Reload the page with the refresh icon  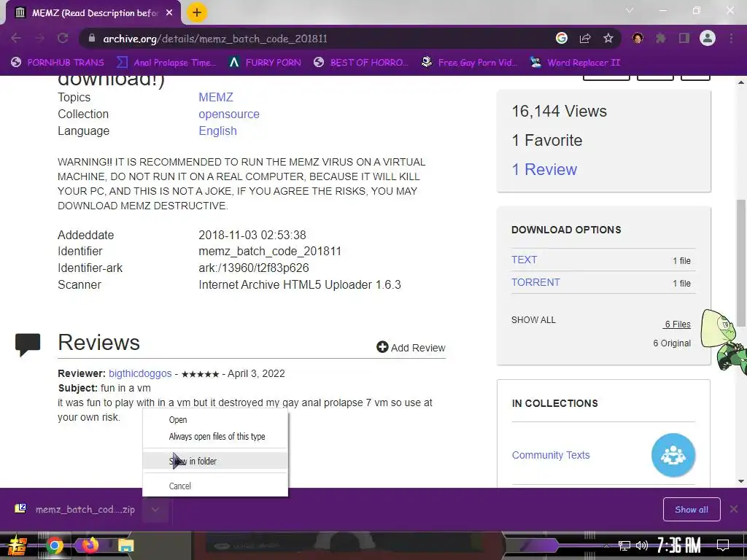pyautogui.click(x=63, y=38)
